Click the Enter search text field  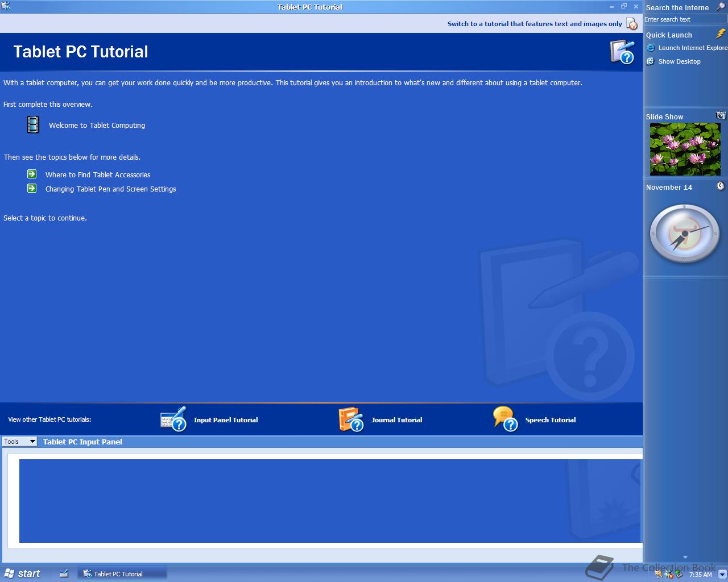pyautogui.click(x=685, y=19)
